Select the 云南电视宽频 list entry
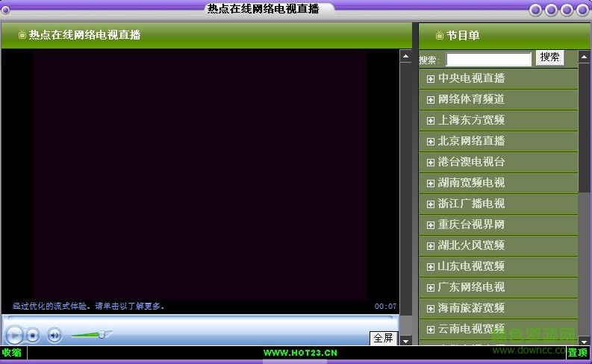Image resolution: width=592 pixels, height=364 pixels. [498, 329]
